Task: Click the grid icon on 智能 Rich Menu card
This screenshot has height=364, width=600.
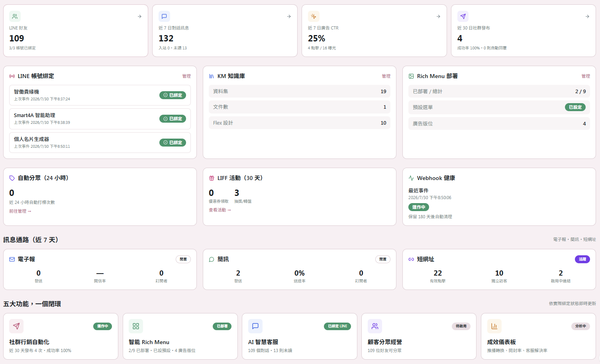Action: pos(136,326)
